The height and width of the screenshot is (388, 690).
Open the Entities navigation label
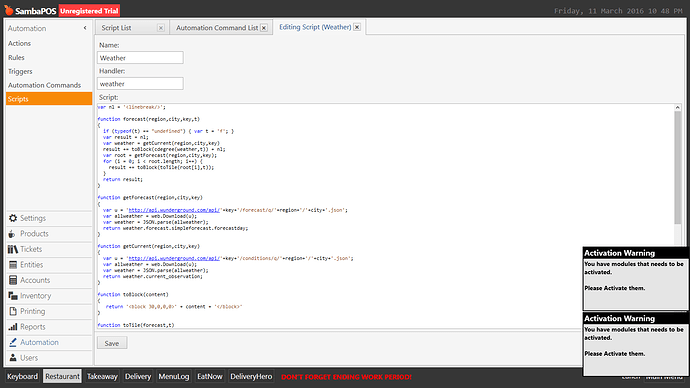[x=32, y=265]
